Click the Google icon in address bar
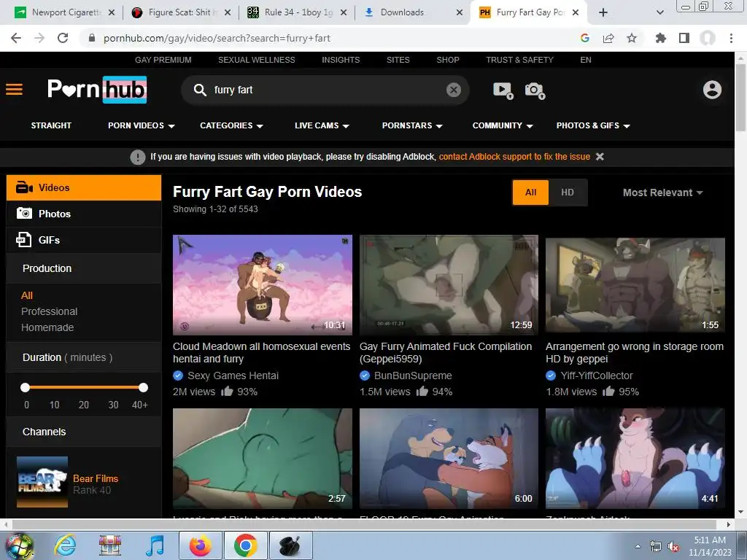Image resolution: width=747 pixels, height=560 pixels. (x=585, y=38)
